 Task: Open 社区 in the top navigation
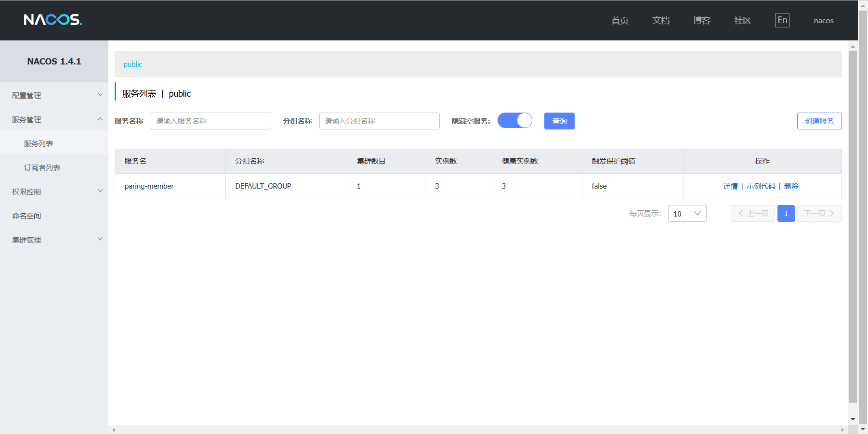[x=743, y=20]
